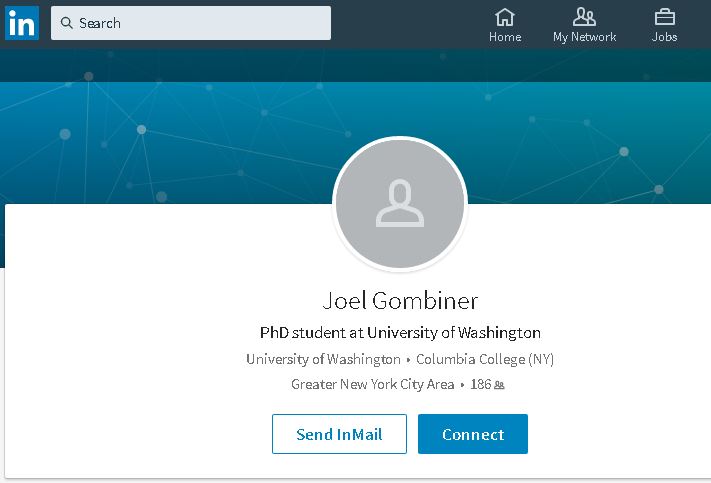Click the 186 connections count
This screenshot has height=483, width=711.
[480, 384]
